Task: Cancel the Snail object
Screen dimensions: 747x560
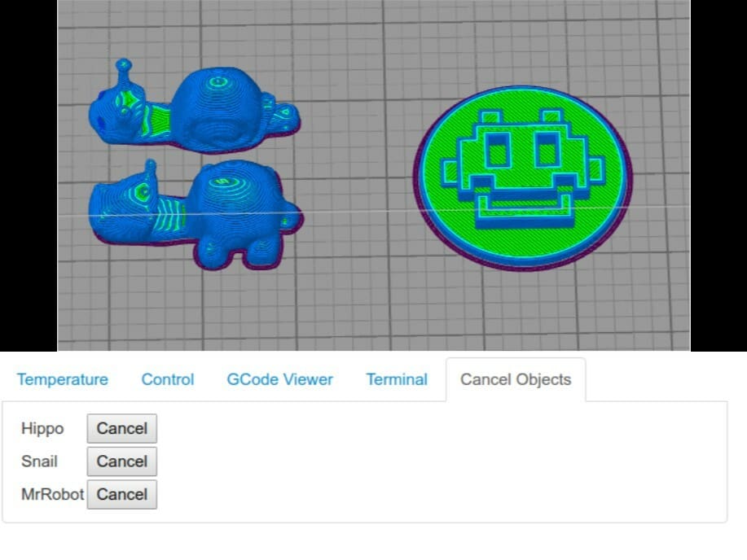Action: click(122, 462)
